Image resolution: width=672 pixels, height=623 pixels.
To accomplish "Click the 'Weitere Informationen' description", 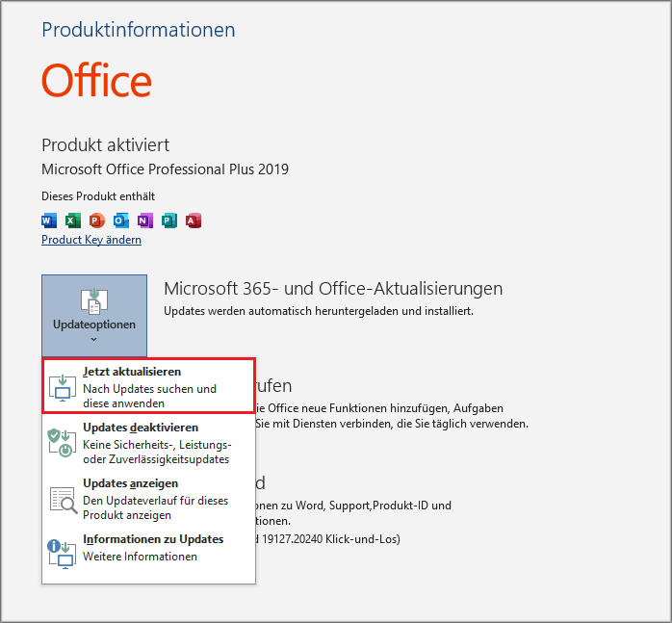I will tap(141, 557).
